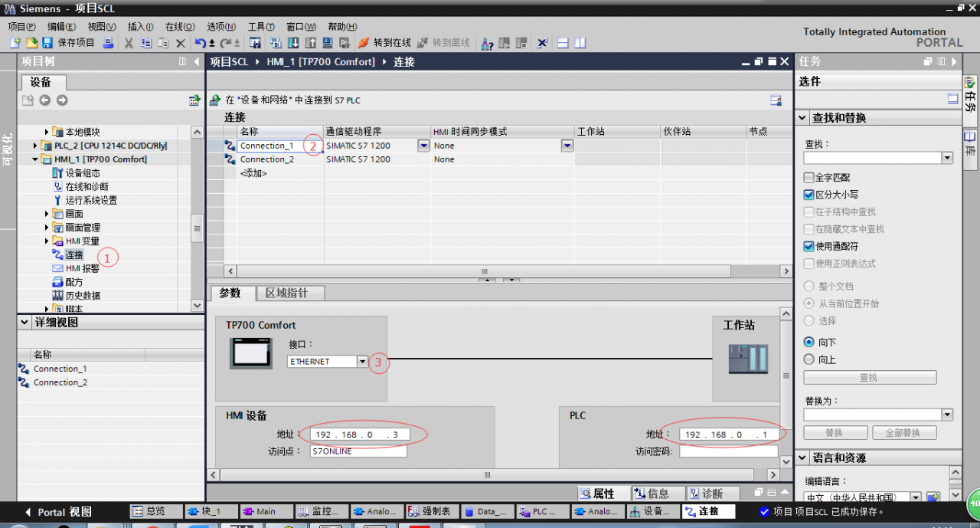Expand the 画面 folder in tree
This screenshot has width=980, height=528.
pos(47,214)
